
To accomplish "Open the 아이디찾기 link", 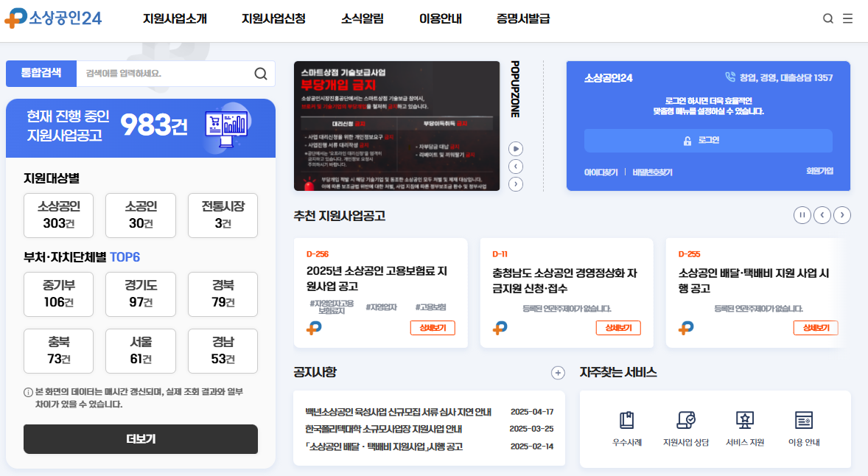I will 601,172.
